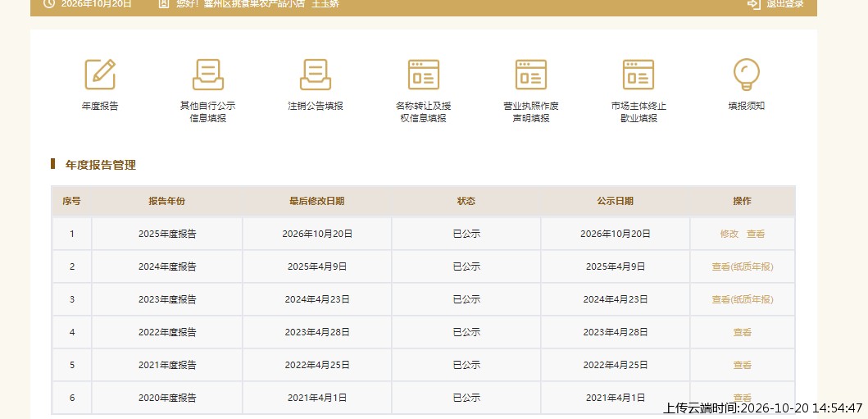Click 序号 cell 4
This screenshot has height=419, width=868.
click(72, 332)
